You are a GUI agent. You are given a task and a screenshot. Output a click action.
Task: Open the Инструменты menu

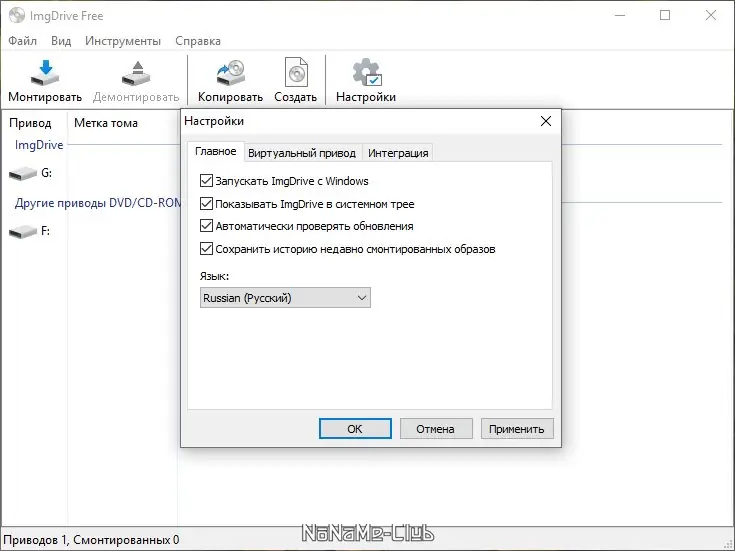[123, 41]
